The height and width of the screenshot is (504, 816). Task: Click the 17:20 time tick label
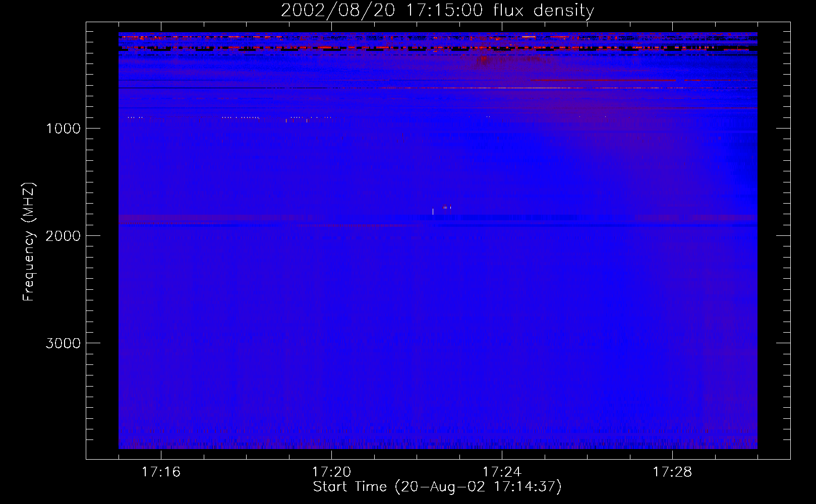click(331, 472)
